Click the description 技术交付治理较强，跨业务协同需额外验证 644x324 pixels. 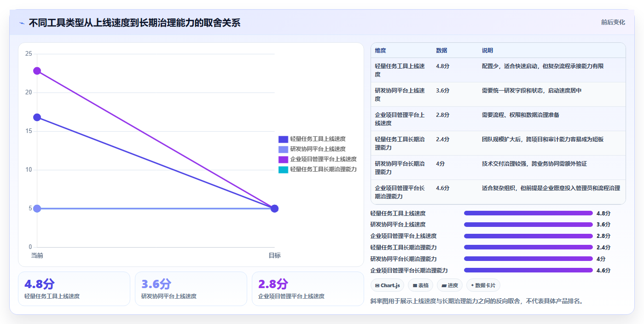[x=534, y=164]
